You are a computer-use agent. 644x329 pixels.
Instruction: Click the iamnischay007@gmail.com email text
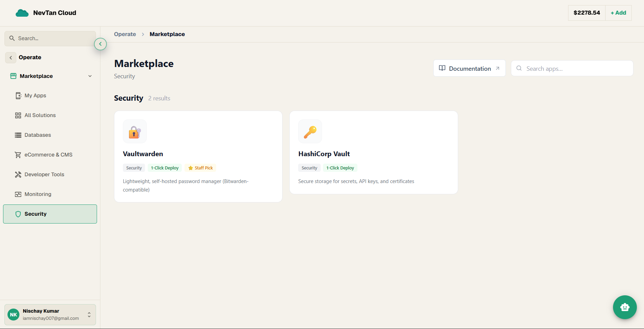tap(51, 318)
